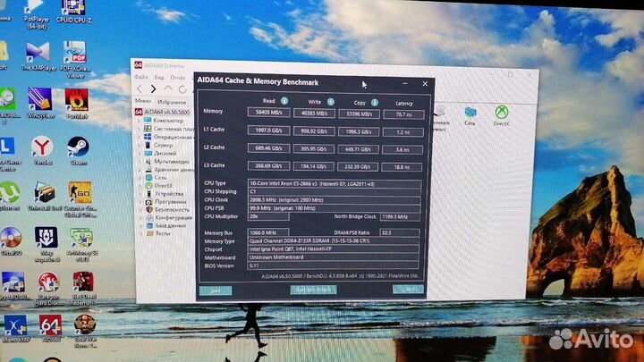This screenshot has height=362, width=644.
Task: Select Мультимедиа in AIDA64 tree
Action: click(166, 161)
